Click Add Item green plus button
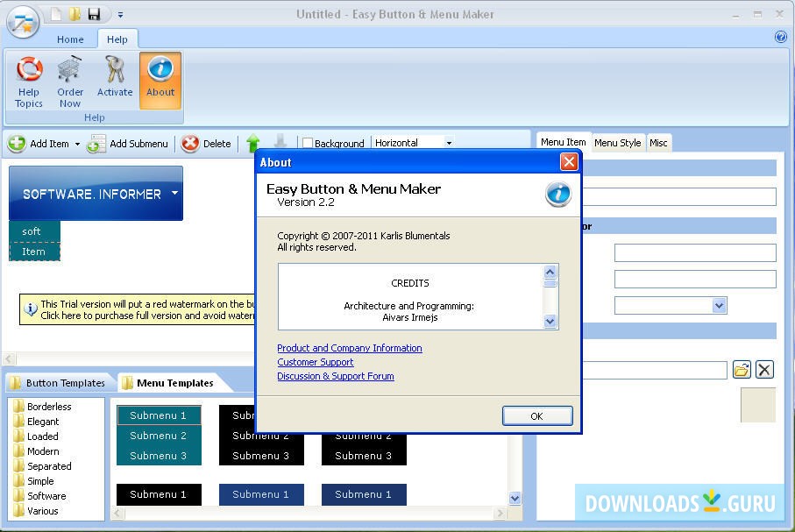 [39, 144]
